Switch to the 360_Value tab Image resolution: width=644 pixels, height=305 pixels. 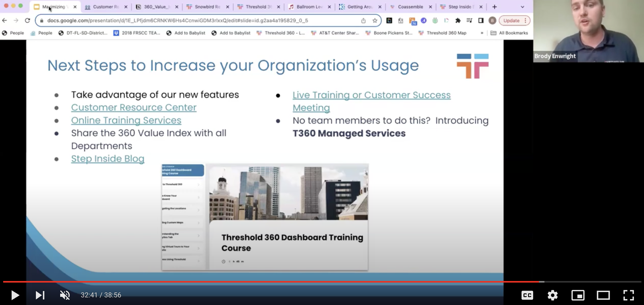click(x=157, y=7)
